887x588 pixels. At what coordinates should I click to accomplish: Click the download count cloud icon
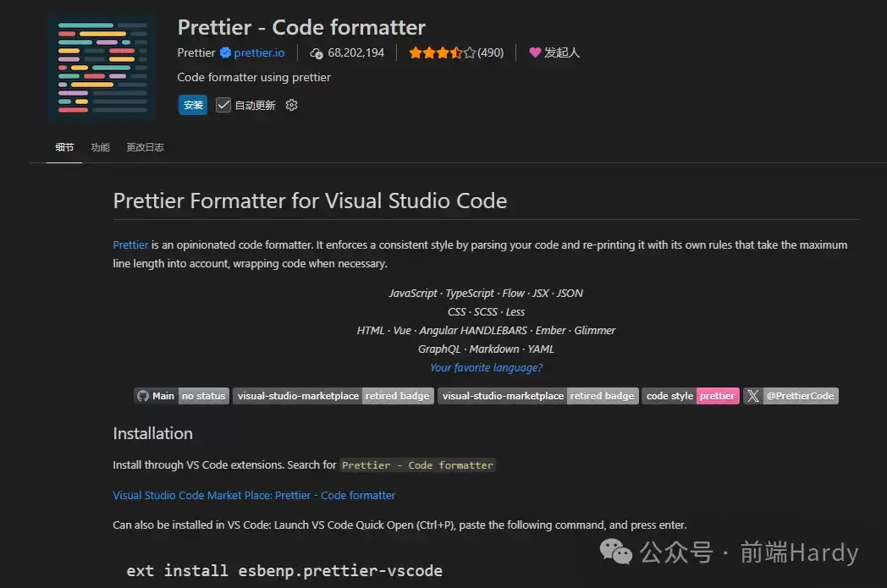tap(317, 53)
